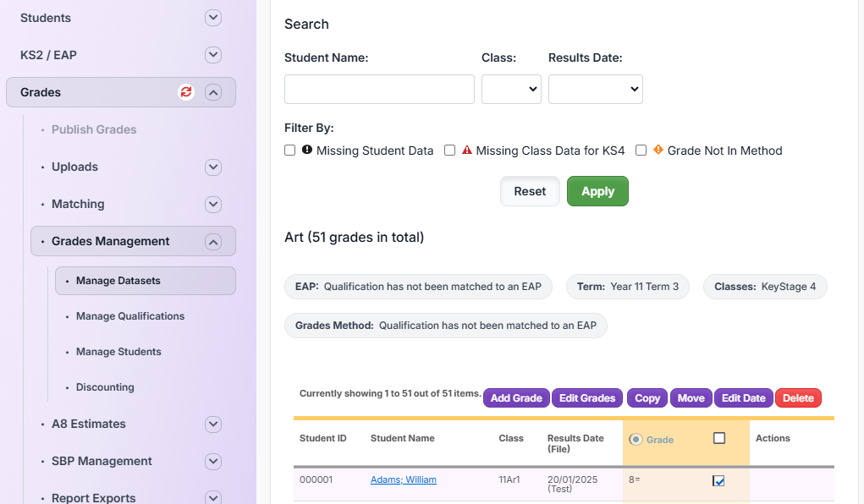864x504 pixels.
Task: Collapse the Grades Management chevron
Action: click(213, 242)
